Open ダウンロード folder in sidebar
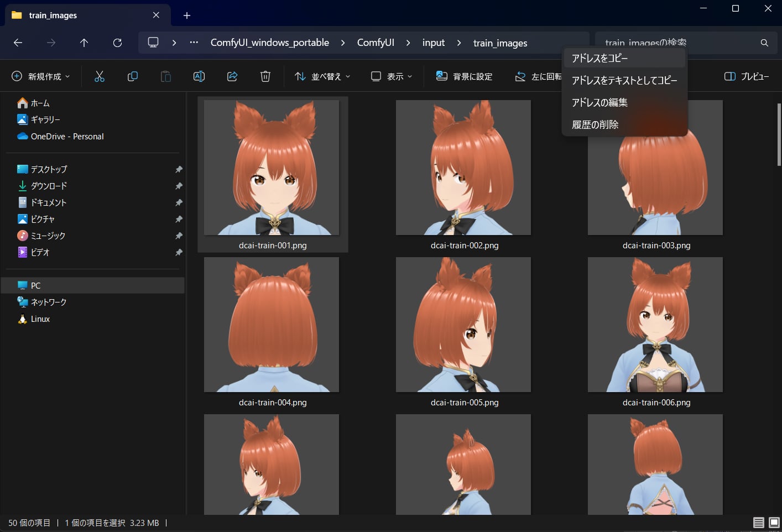 (x=42, y=186)
